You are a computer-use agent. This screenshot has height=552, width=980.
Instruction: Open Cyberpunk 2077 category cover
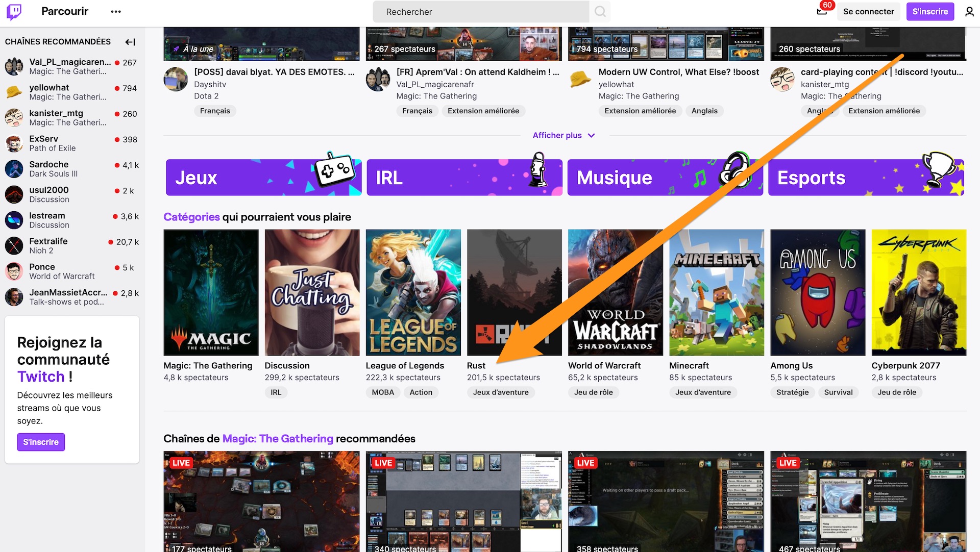pos(919,292)
